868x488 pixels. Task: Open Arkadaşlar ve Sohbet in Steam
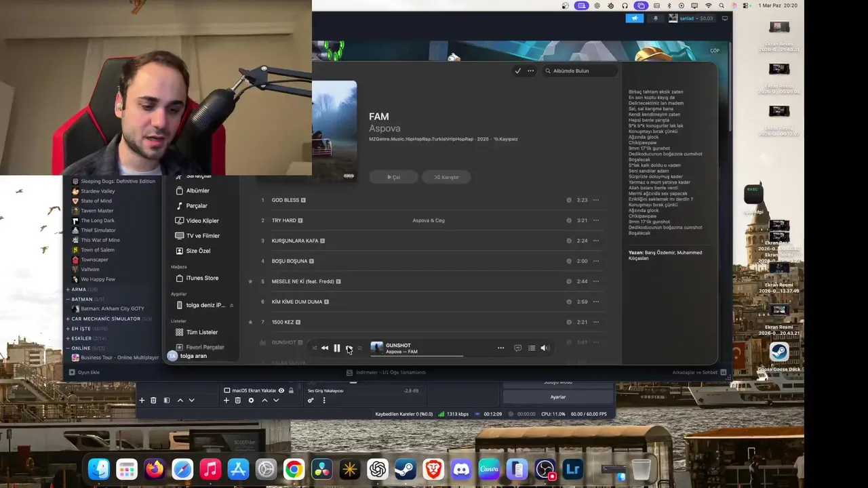coord(699,372)
